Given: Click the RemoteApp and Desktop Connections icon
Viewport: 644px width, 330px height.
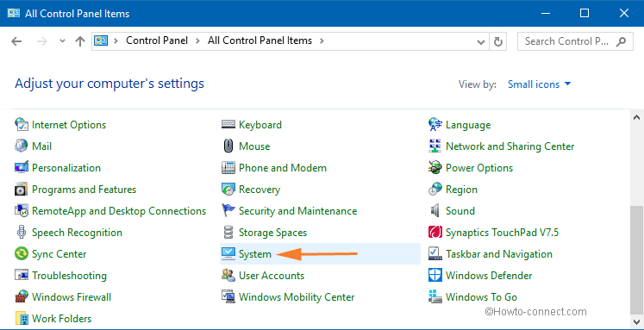Looking at the screenshot, I should (x=21, y=210).
